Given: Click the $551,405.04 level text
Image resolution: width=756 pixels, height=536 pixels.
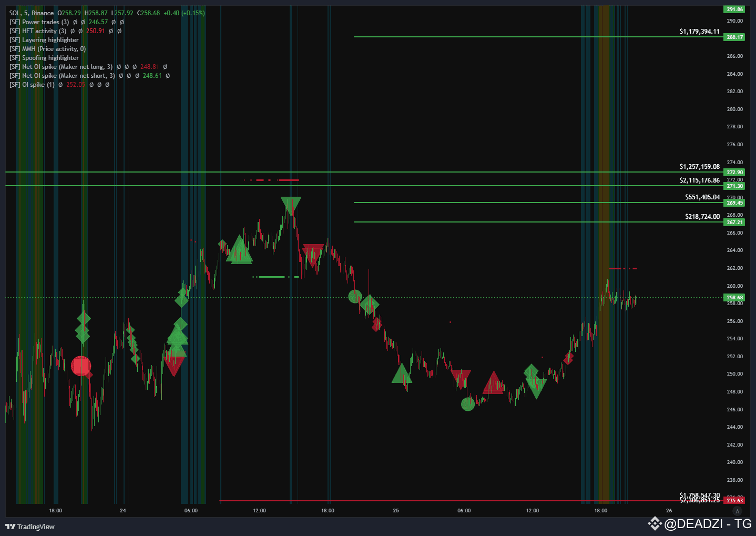Looking at the screenshot, I should (702, 197).
